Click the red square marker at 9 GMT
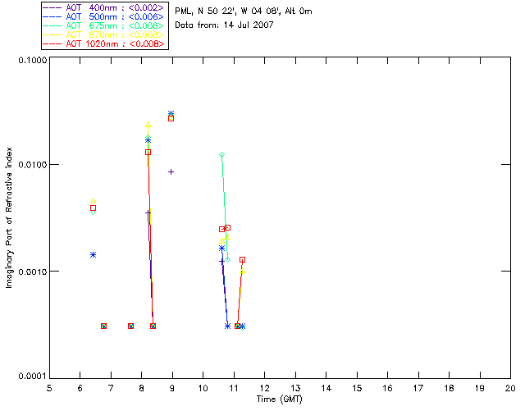 [171, 119]
